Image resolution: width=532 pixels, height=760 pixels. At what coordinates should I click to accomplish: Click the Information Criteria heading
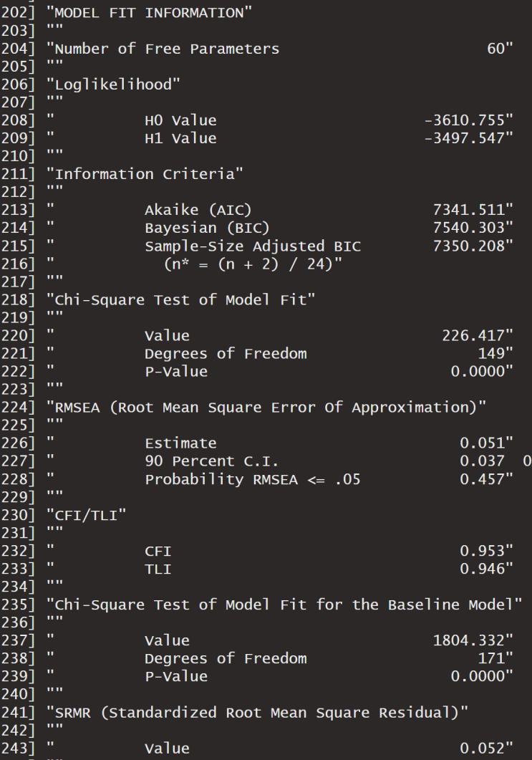click(149, 174)
